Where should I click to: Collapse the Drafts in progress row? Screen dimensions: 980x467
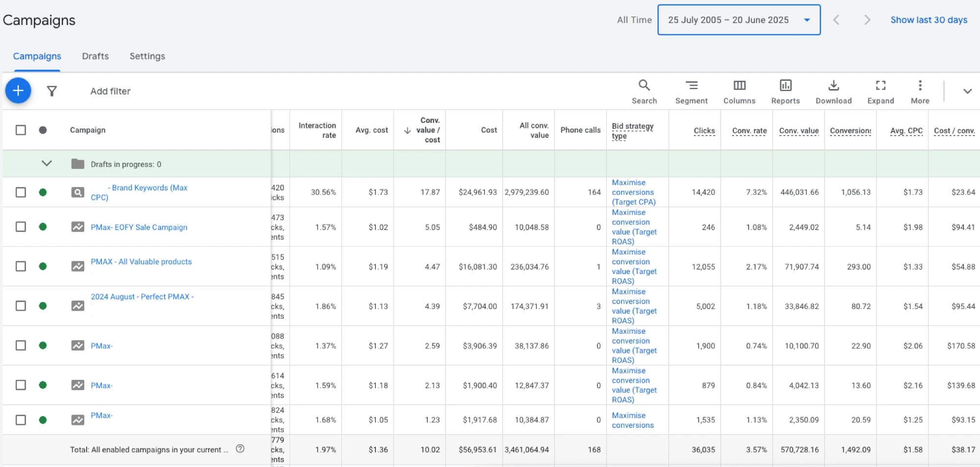coord(47,163)
